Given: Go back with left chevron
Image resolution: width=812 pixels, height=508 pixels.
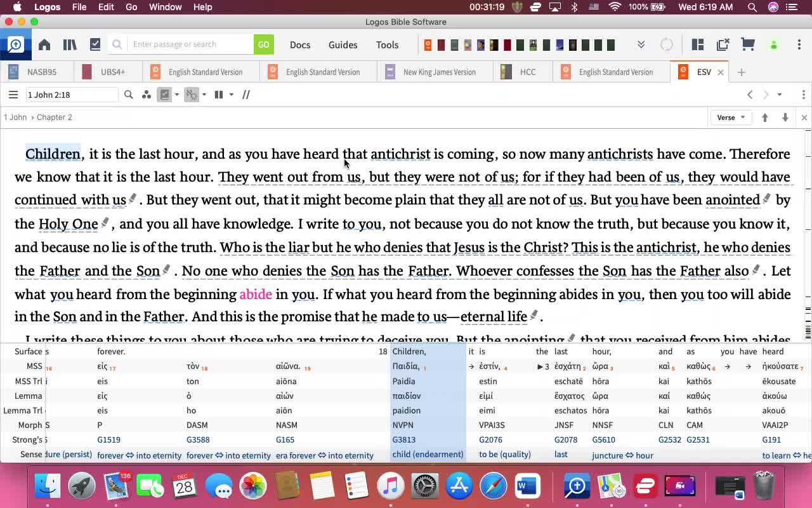Looking at the screenshot, I should coord(750,95).
